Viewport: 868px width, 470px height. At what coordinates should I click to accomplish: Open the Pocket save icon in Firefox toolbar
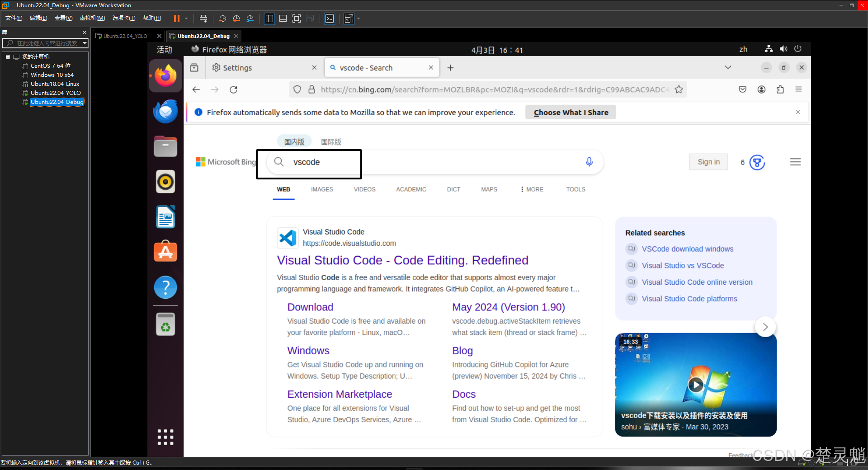click(x=742, y=89)
